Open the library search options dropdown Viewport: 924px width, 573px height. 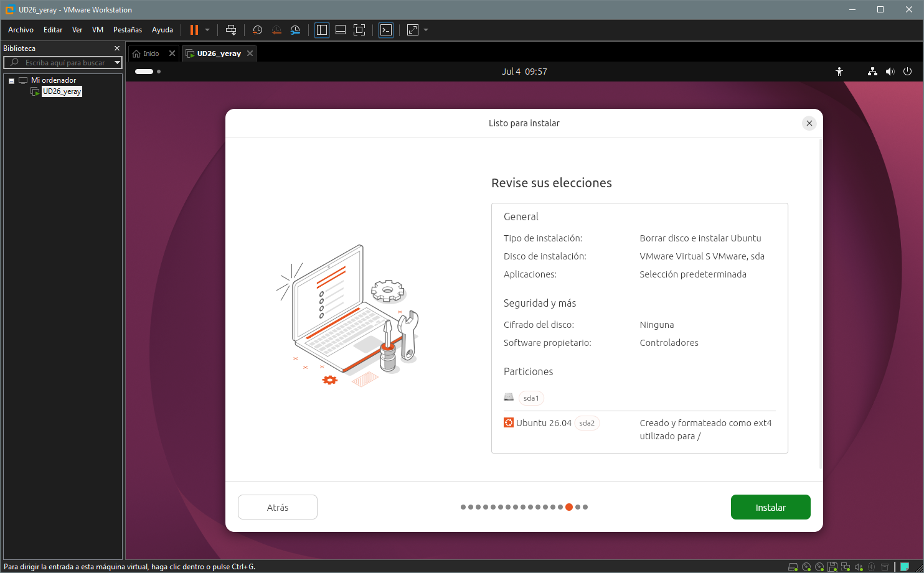(x=117, y=63)
